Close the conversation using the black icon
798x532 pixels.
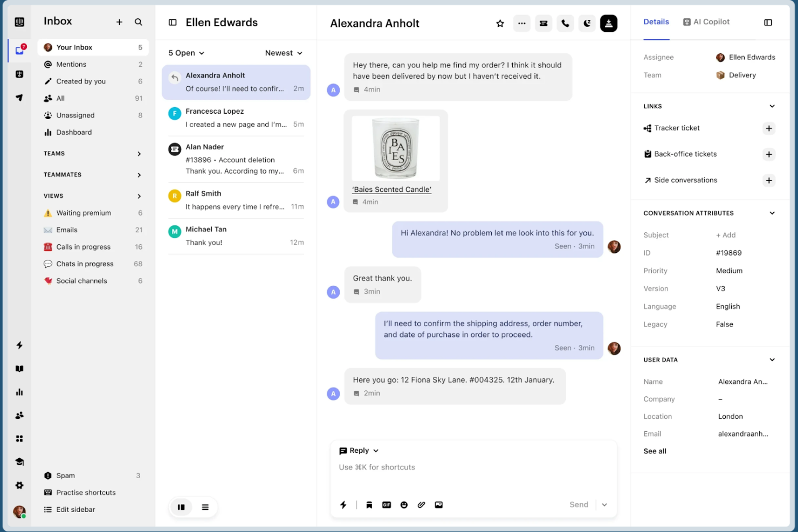click(x=609, y=23)
